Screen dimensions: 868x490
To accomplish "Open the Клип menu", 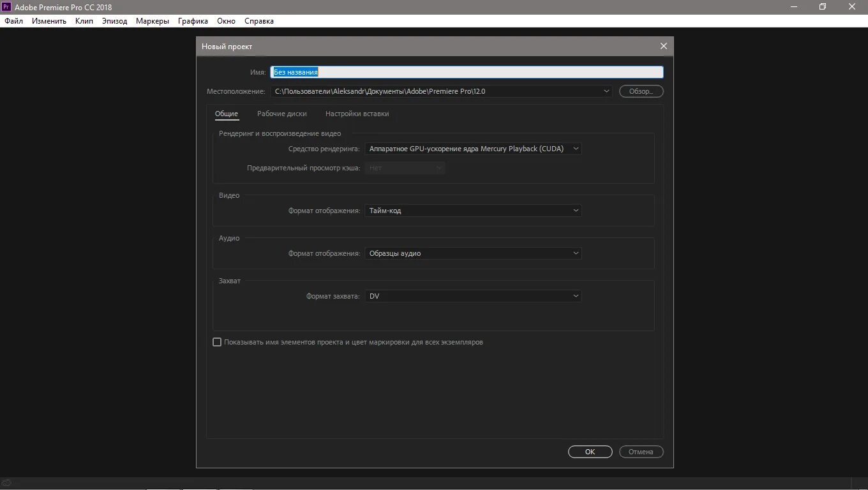I will (x=84, y=21).
